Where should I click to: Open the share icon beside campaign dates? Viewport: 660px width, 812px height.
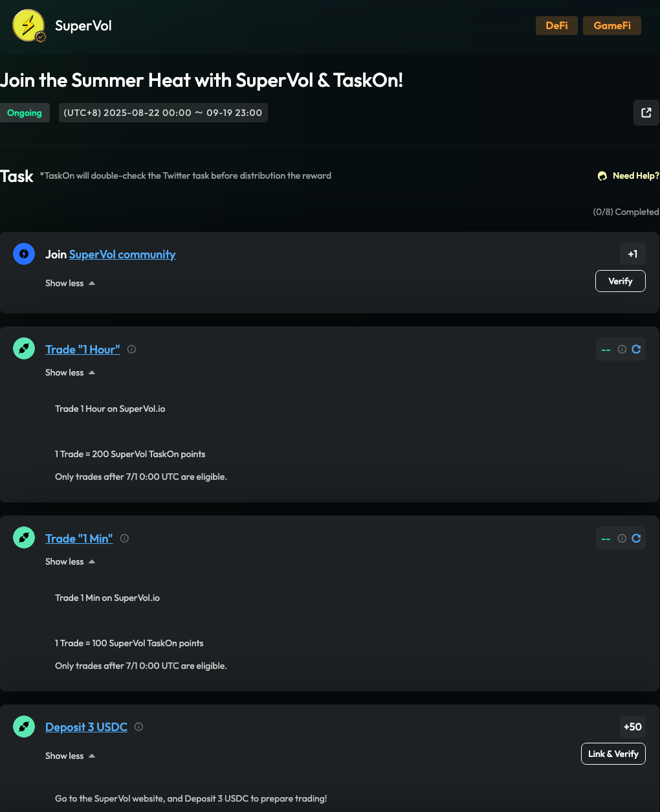point(646,113)
